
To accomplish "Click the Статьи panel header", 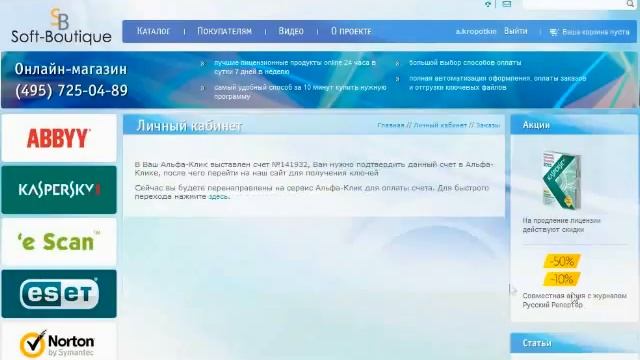I will click(x=573, y=343).
